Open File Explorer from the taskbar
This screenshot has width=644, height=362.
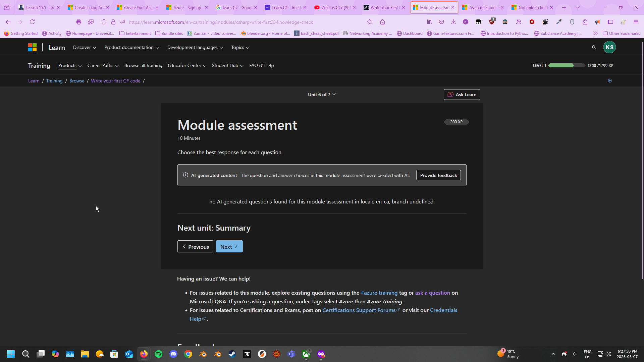tap(85, 354)
